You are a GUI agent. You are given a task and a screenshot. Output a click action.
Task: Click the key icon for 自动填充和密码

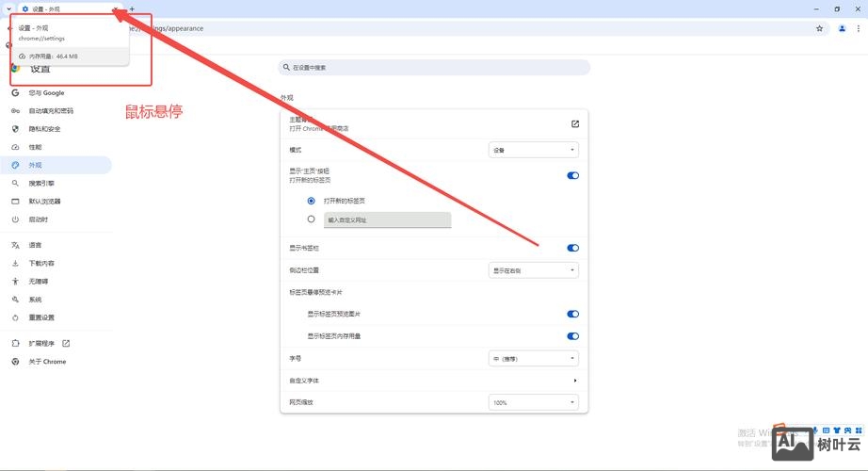(15, 111)
